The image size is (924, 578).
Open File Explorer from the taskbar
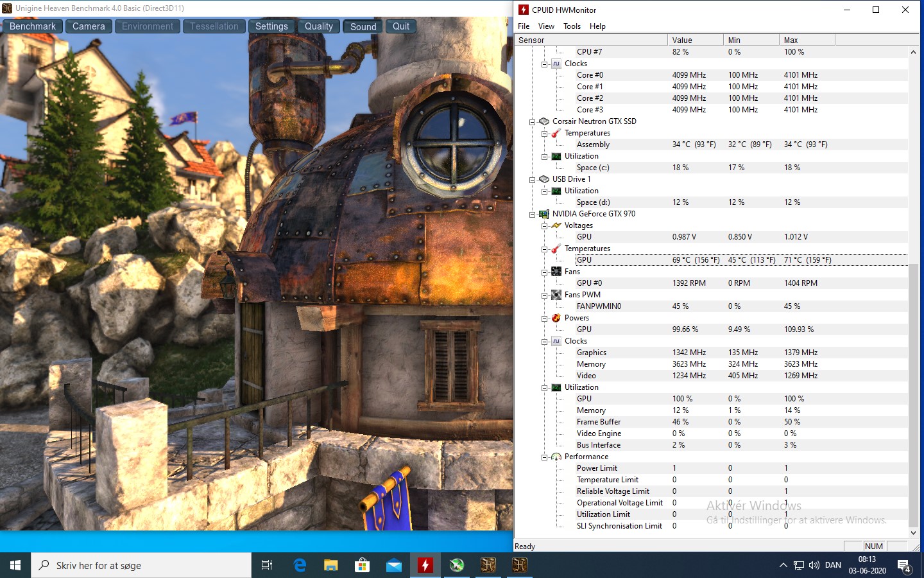331,565
